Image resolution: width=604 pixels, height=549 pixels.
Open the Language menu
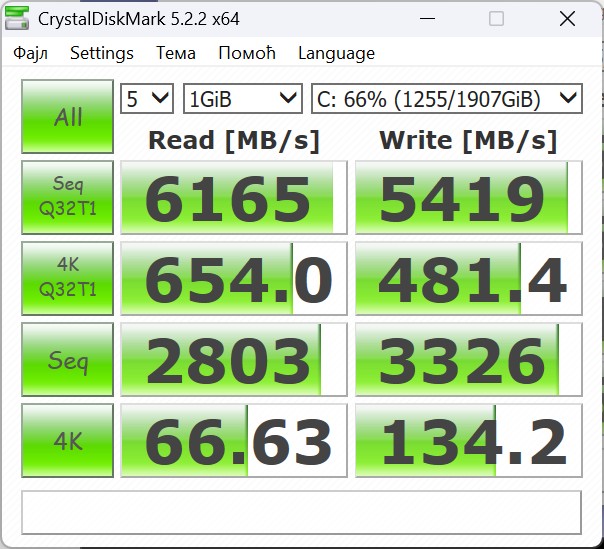tap(336, 53)
